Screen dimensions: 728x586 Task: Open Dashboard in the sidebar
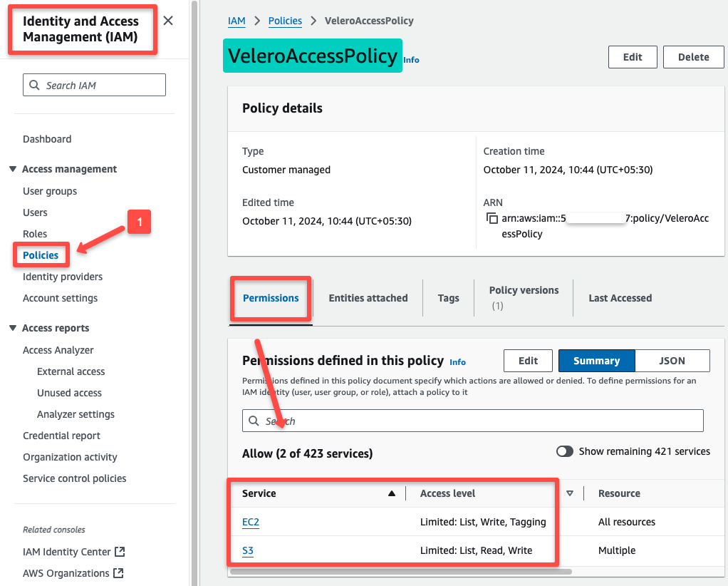pos(47,139)
